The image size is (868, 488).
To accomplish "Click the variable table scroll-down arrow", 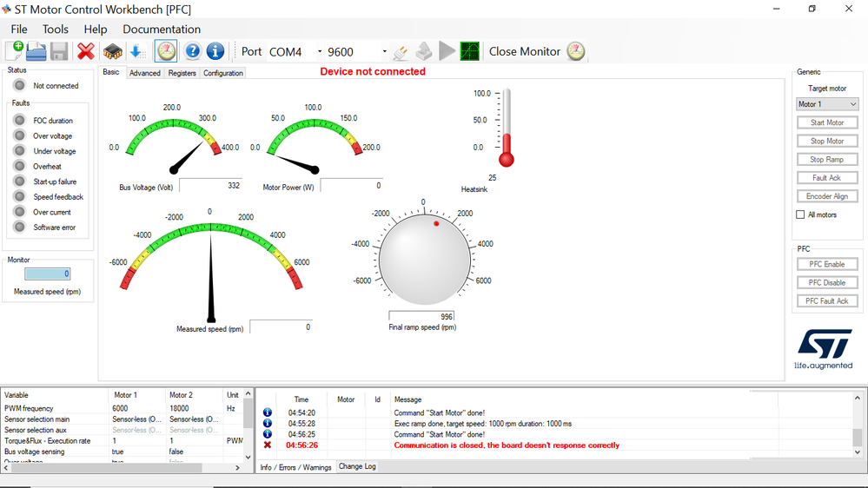I will tap(248, 457).
